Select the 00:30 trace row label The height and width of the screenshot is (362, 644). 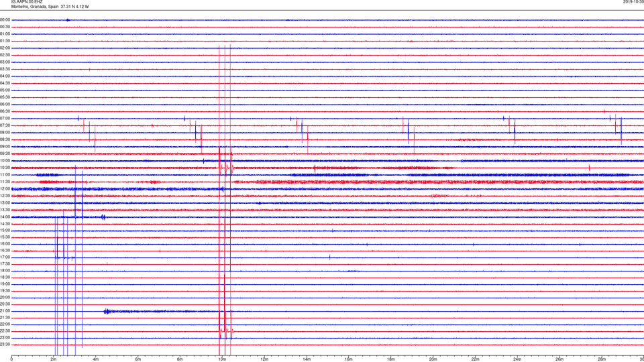coord(5,27)
